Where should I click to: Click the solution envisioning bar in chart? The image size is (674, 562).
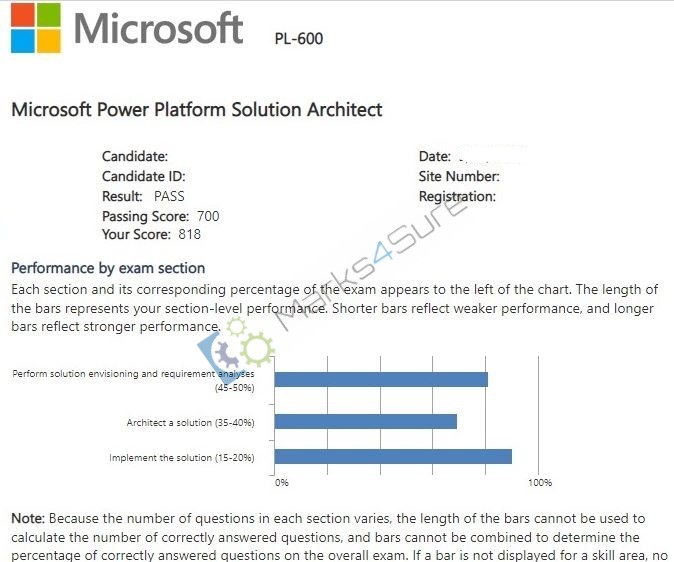[381, 379]
